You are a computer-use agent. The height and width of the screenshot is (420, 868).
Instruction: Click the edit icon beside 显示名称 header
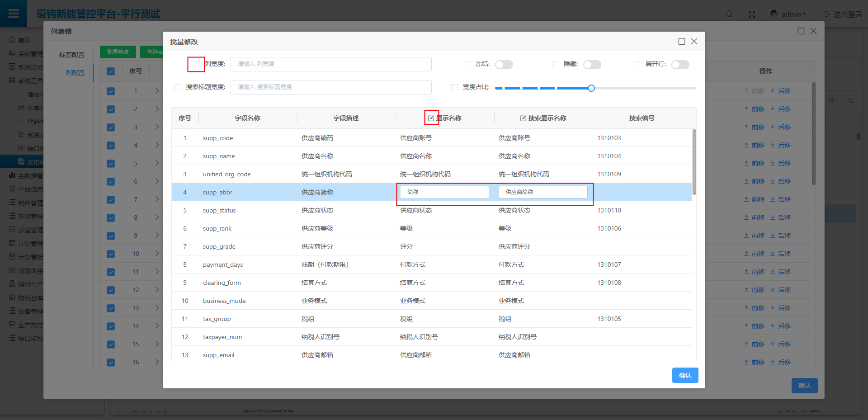point(431,118)
